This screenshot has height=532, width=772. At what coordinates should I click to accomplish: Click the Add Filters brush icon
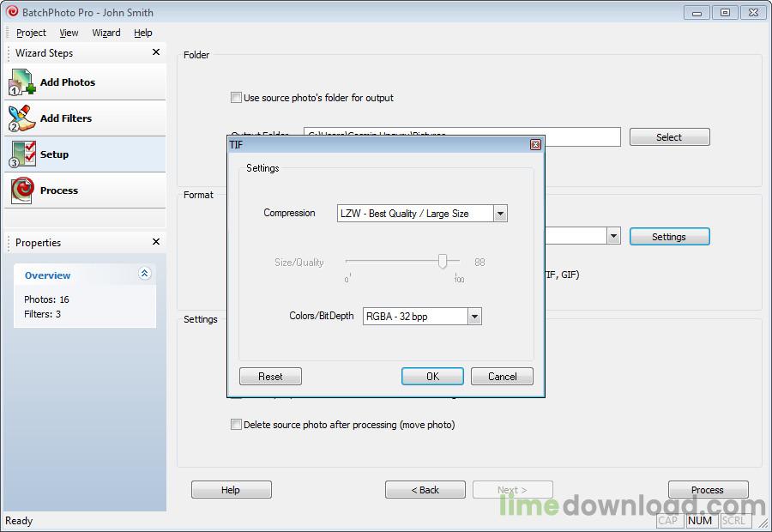pos(21,118)
